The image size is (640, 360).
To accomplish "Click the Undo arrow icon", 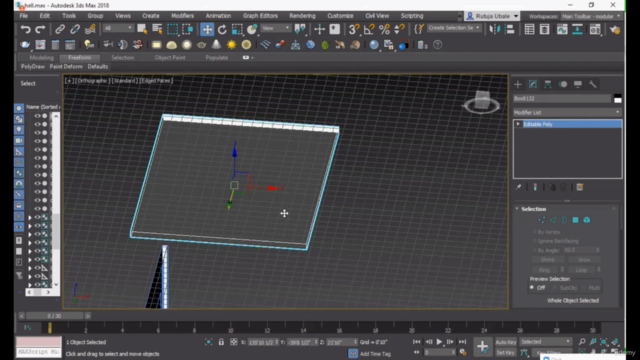I will pyautogui.click(x=25, y=29).
